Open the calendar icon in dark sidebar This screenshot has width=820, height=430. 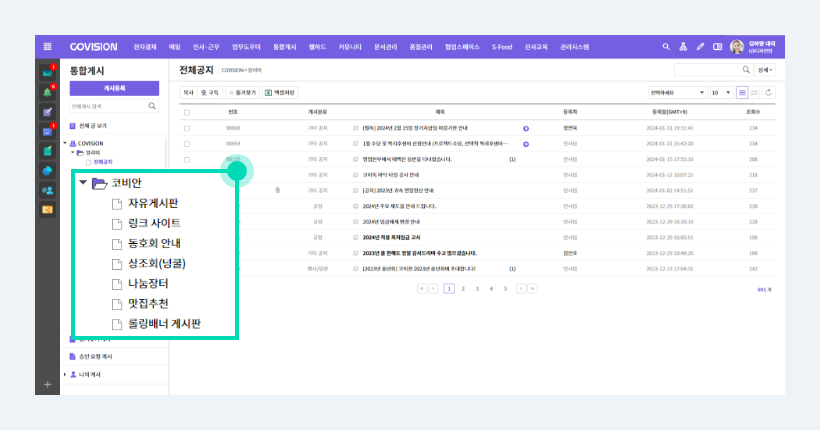point(48,131)
